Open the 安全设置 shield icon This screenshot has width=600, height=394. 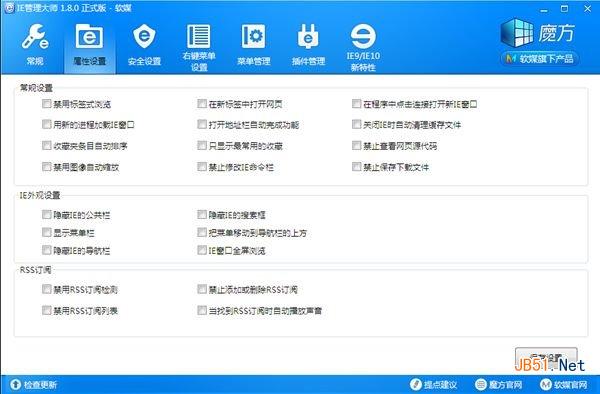pos(144,45)
